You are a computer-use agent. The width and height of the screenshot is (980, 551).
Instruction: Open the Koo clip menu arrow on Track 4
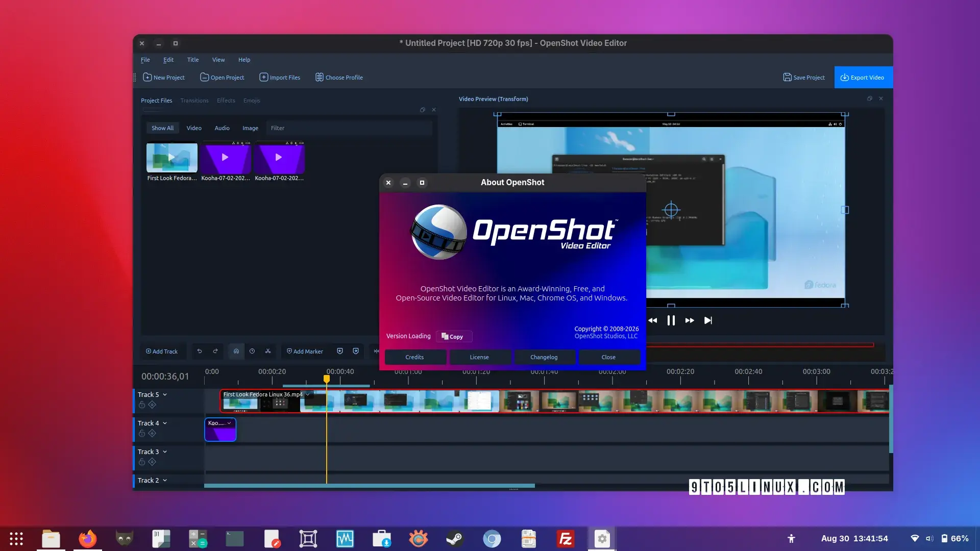coord(229,423)
